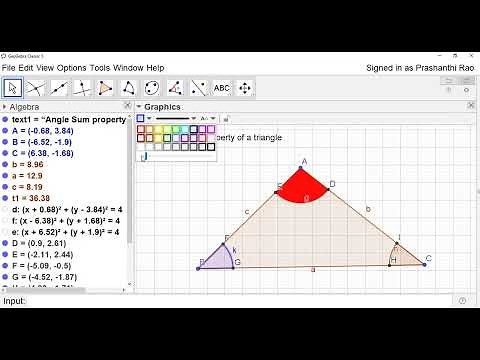Select algebra row F = (-5.09, -0.5)
The image size is (480, 360).
41,266
